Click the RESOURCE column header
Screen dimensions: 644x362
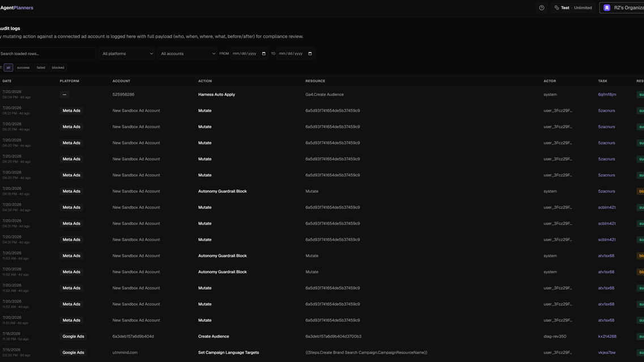(x=315, y=81)
